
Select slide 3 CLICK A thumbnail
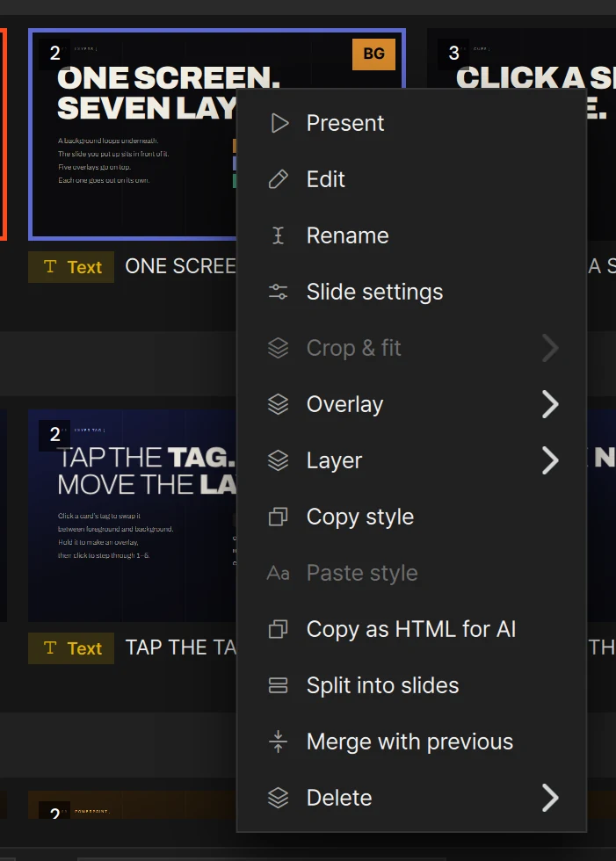pyautogui.click(x=522, y=58)
